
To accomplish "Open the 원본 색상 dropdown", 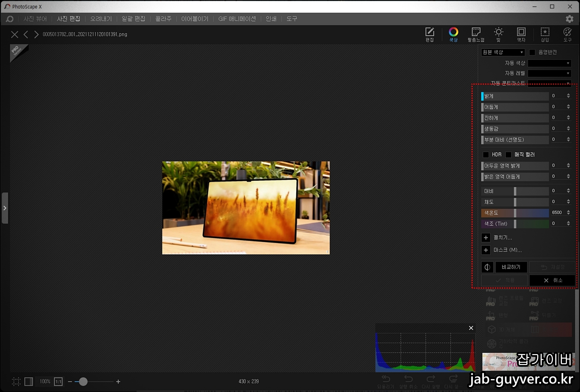I will pos(503,52).
